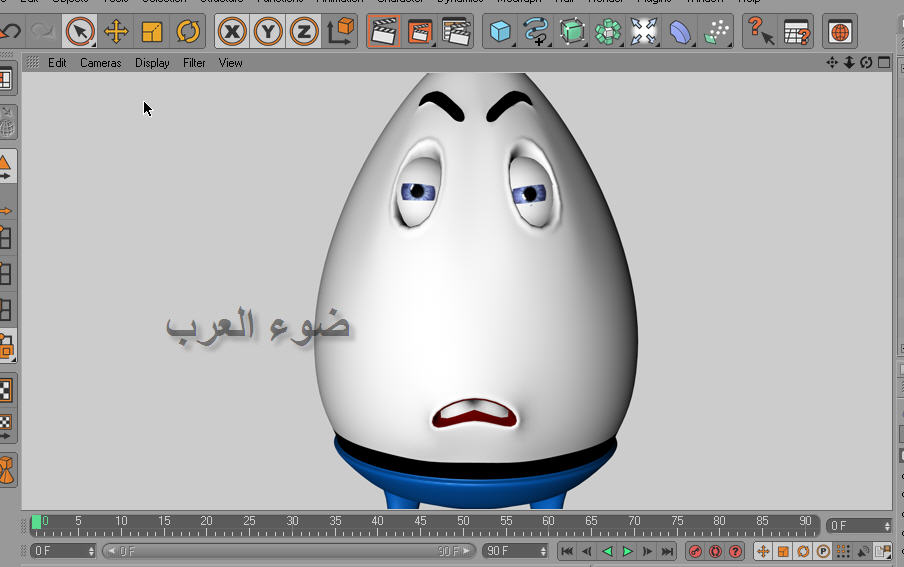Go to start of animation
Image resolution: width=904 pixels, height=567 pixels.
567,551
